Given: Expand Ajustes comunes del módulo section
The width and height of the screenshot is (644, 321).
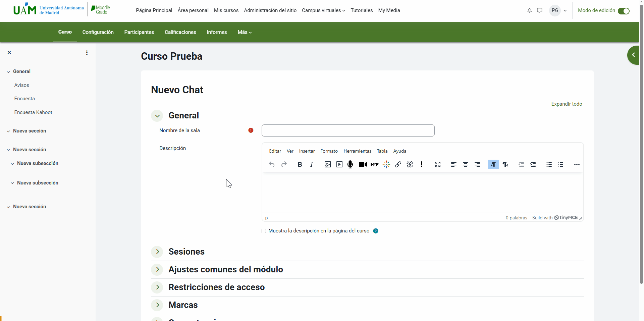Looking at the screenshot, I should [157, 269].
